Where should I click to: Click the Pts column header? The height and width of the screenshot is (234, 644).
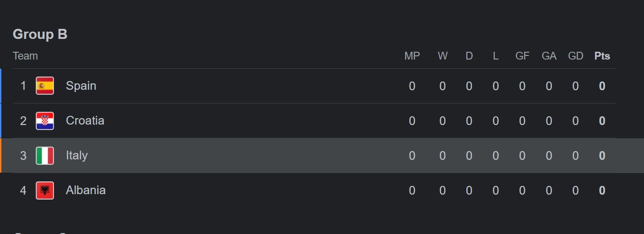click(602, 56)
